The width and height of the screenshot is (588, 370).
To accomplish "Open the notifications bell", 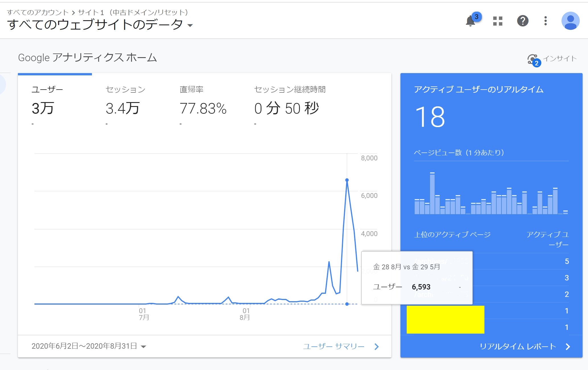I will point(470,21).
